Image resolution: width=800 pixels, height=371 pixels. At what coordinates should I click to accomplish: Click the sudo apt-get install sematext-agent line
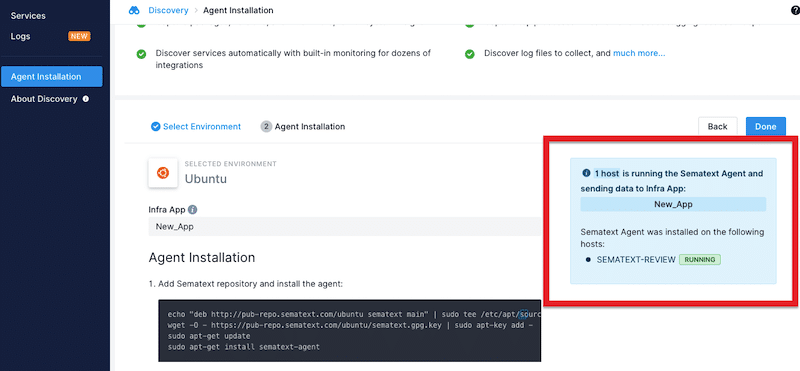pos(243,347)
